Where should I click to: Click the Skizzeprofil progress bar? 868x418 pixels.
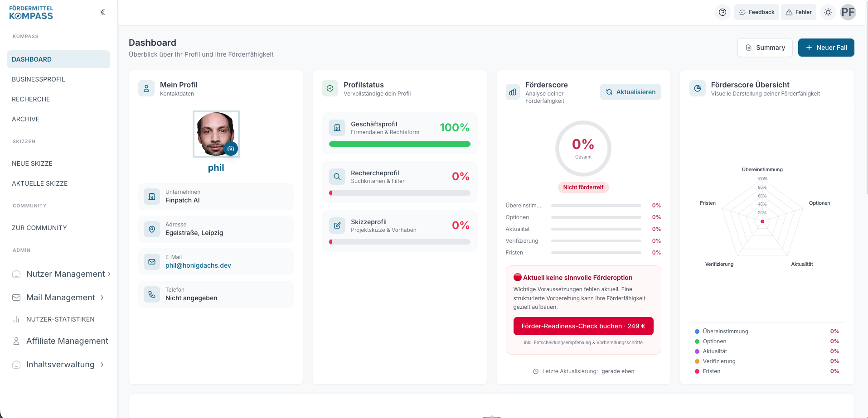[x=400, y=242]
